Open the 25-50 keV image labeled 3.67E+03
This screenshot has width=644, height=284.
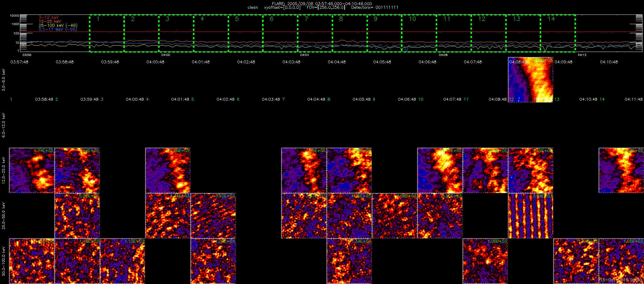[x=304, y=216]
